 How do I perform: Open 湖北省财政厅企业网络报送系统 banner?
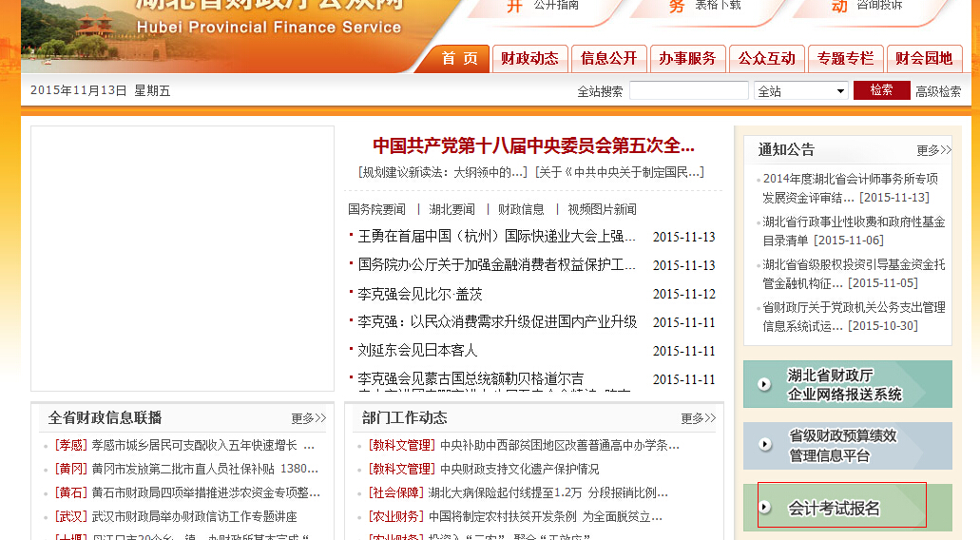(x=848, y=384)
